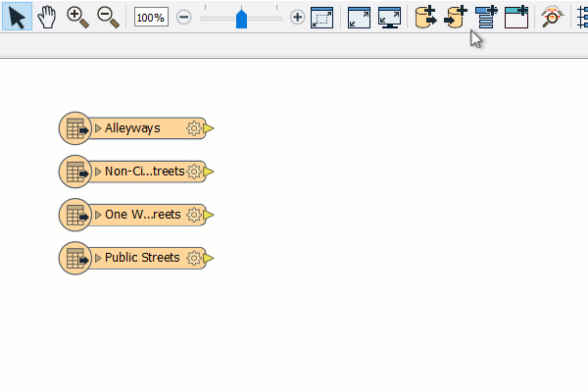588x392 pixels.
Task: Click the One W...reets yellow output port
Action: [x=208, y=215]
